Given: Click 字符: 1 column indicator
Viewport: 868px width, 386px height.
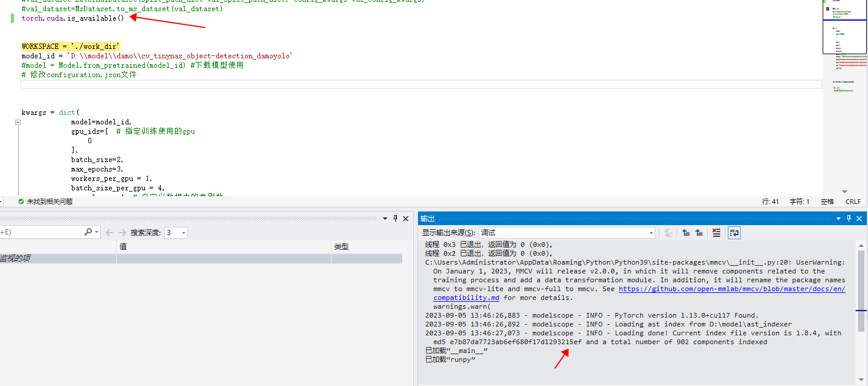Looking at the screenshot, I should point(800,202).
